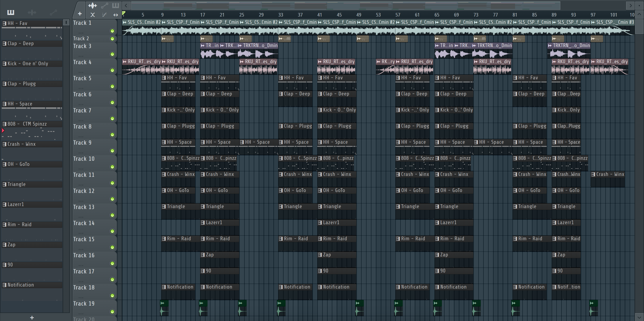The image size is (644, 321).
Task: Select the Kick - One n' Only pattern
Action: (28, 63)
